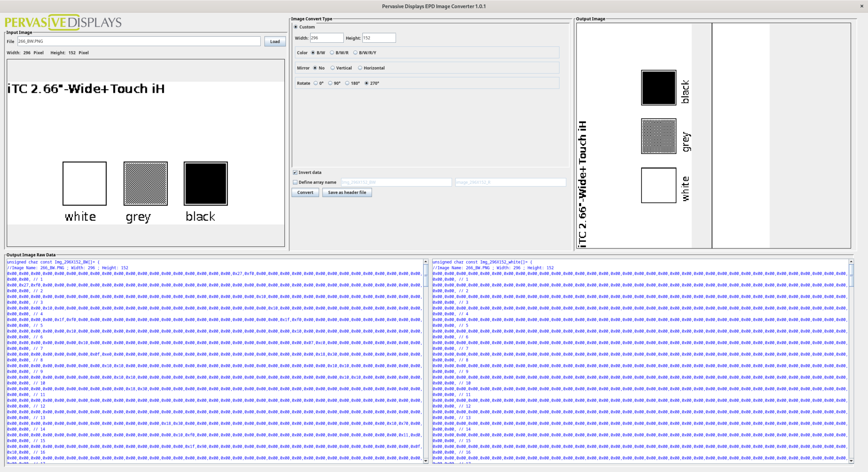Set rotation to 180°
Screen dimensions: 868x472
pyautogui.click(x=347, y=83)
